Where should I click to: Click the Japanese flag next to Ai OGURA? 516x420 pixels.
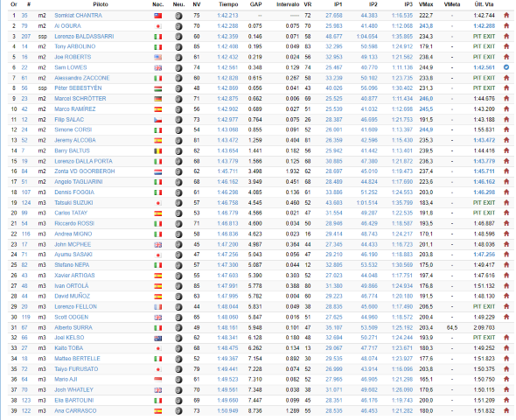(x=158, y=26)
